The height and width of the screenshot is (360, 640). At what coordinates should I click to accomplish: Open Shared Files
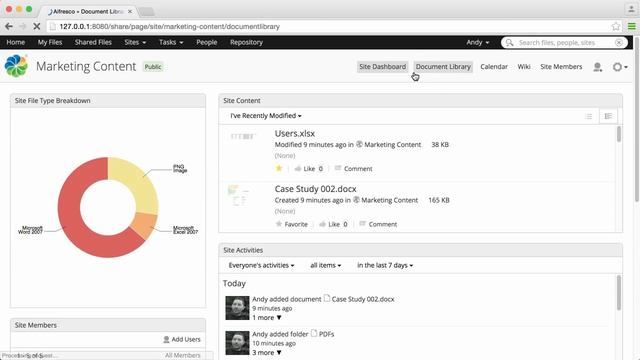[x=93, y=42]
